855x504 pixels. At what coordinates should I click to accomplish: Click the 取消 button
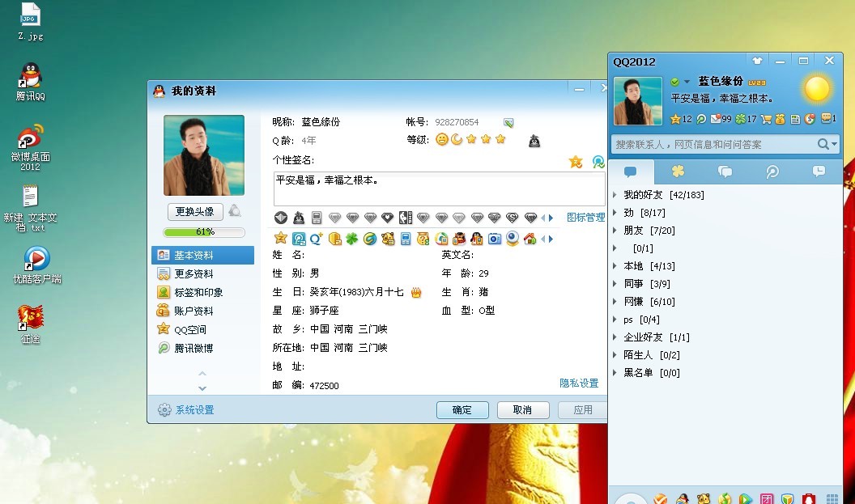522,409
